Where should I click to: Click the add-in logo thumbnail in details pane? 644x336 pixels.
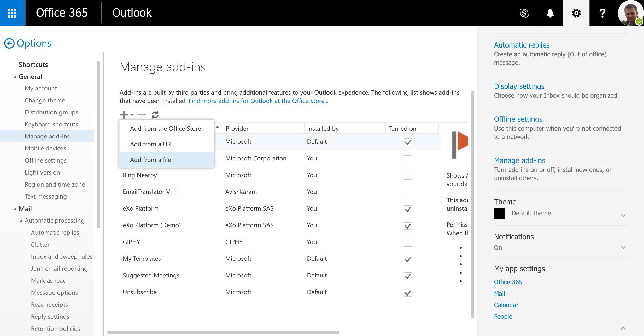click(460, 145)
